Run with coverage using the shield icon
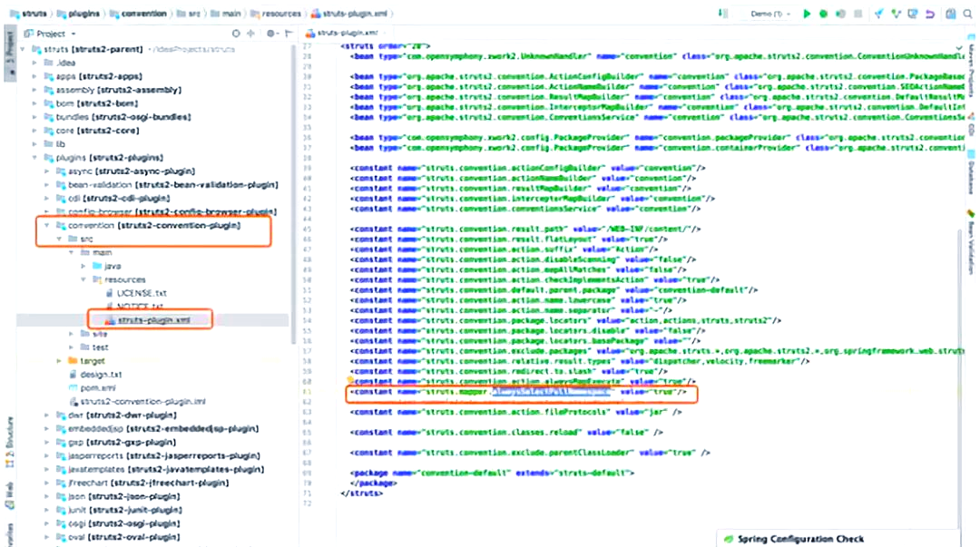Image resolution: width=980 pixels, height=547 pixels. 840,14
